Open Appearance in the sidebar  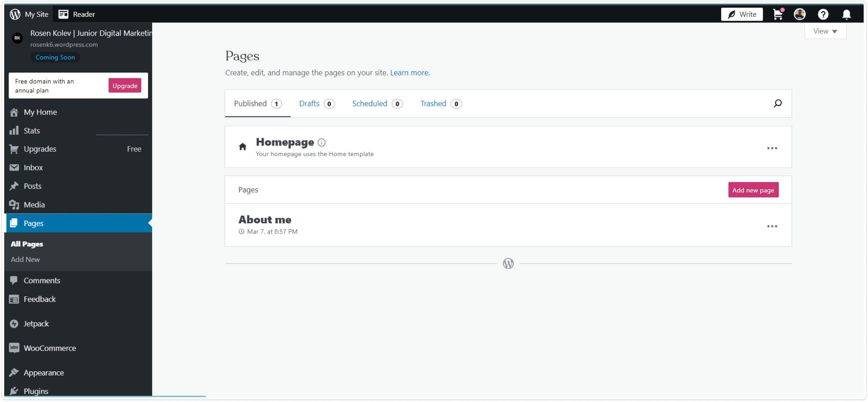[78, 373]
